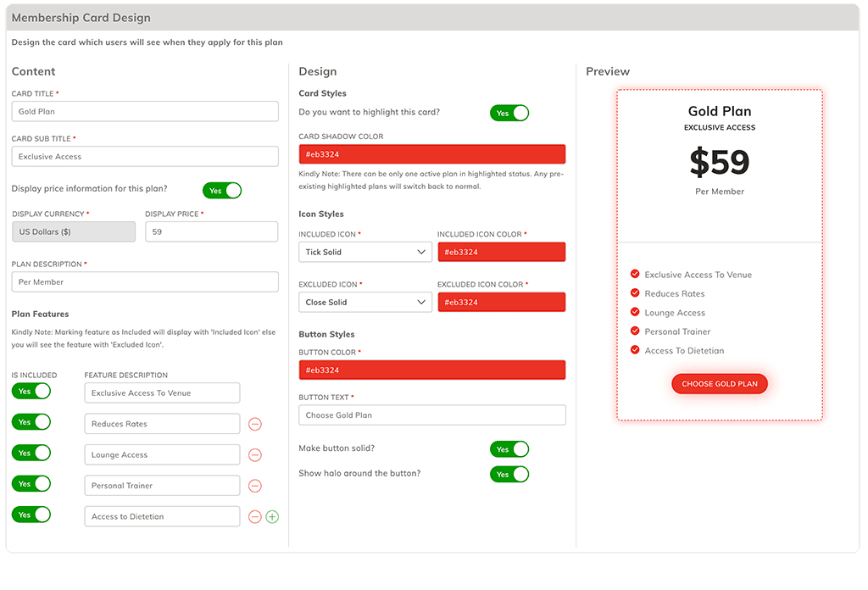This screenshot has height=590, width=868.
Task: Click the tick icon beside Exclusive Access To Venue
Action: [x=635, y=274]
